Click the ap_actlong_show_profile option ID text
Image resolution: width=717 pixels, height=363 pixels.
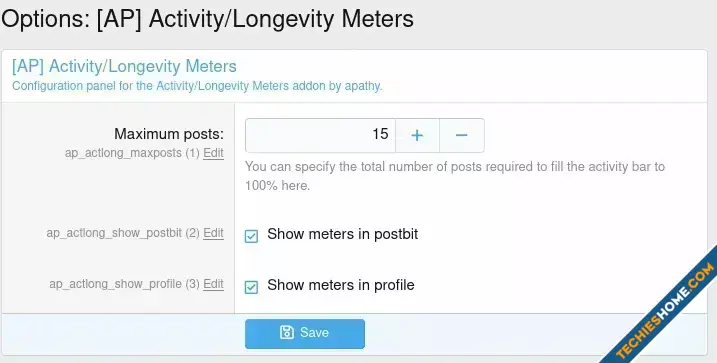116,284
